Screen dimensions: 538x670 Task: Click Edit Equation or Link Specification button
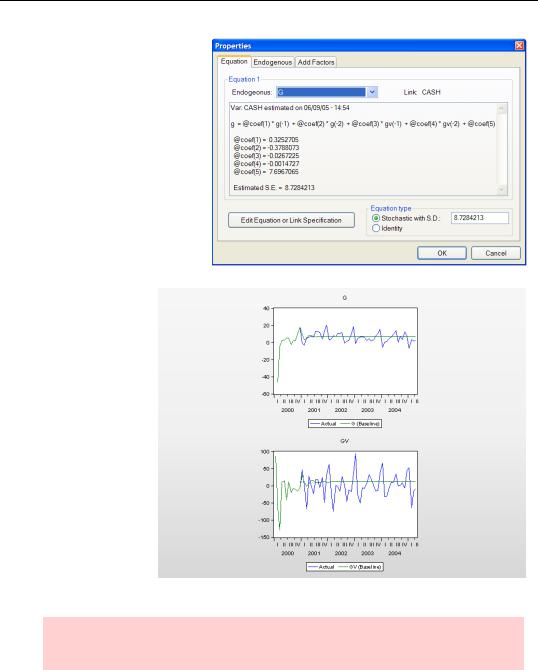pos(291,220)
